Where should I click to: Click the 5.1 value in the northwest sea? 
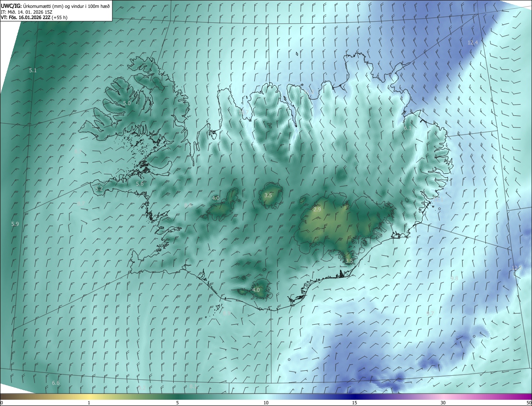pyautogui.click(x=33, y=71)
